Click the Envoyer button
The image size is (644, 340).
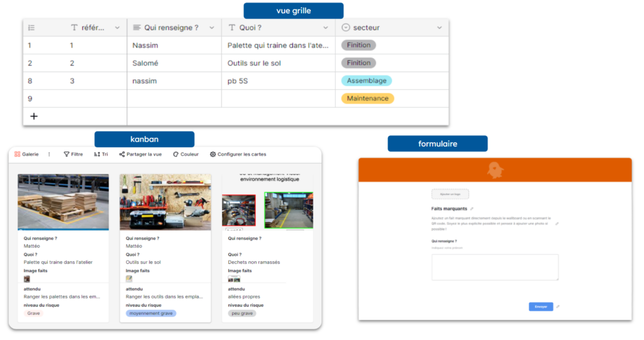tap(540, 307)
